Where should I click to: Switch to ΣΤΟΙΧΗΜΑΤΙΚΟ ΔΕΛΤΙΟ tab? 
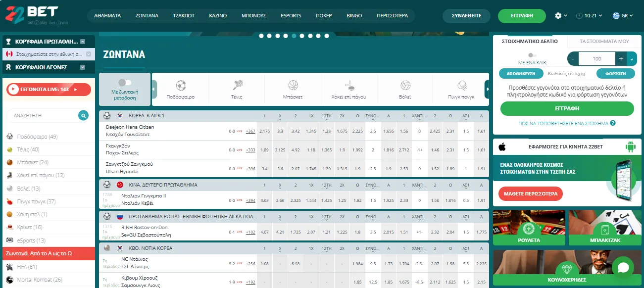tap(530, 41)
